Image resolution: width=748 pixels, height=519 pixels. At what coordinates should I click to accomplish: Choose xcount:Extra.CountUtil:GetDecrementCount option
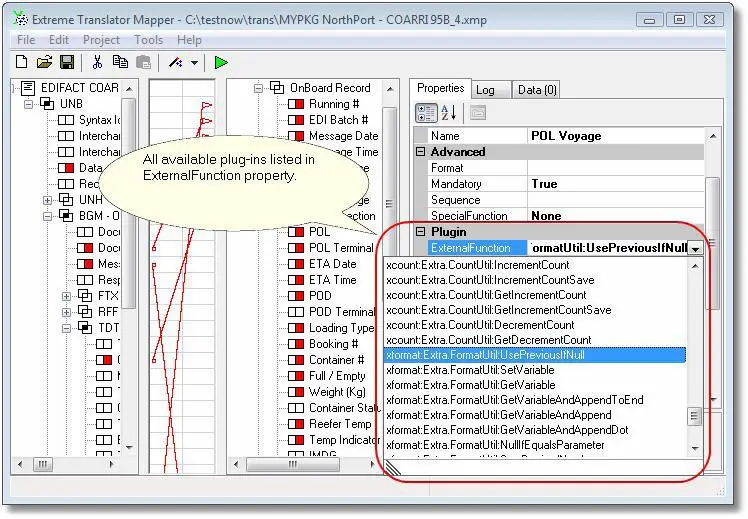[534, 340]
